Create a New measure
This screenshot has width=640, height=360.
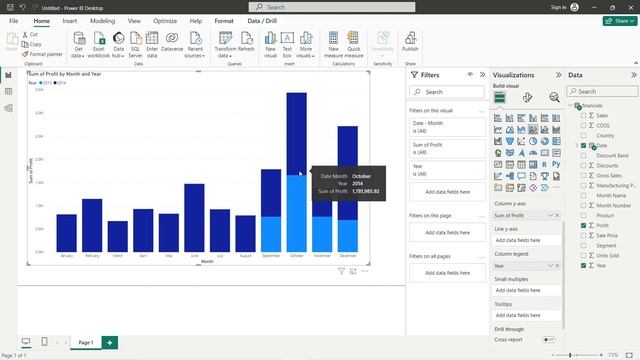[x=333, y=44]
